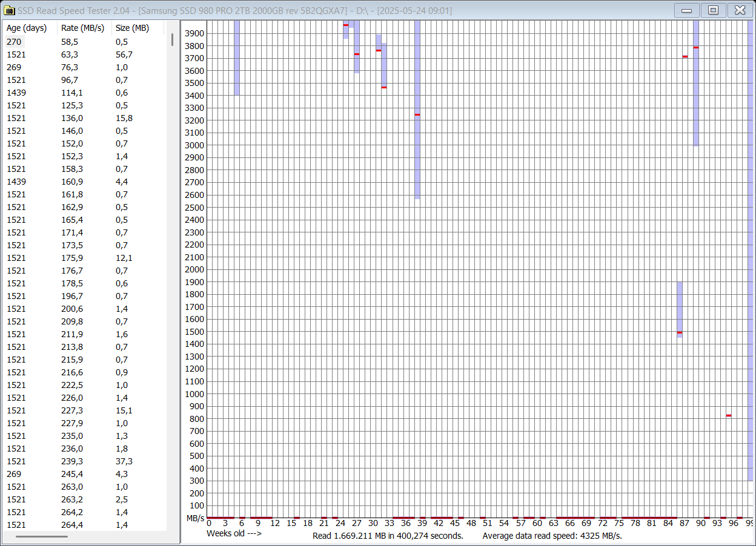This screenshot has height=546, width=756.
Task: Click the red marker near 825 MB/s at week 95
Action: 729,415
